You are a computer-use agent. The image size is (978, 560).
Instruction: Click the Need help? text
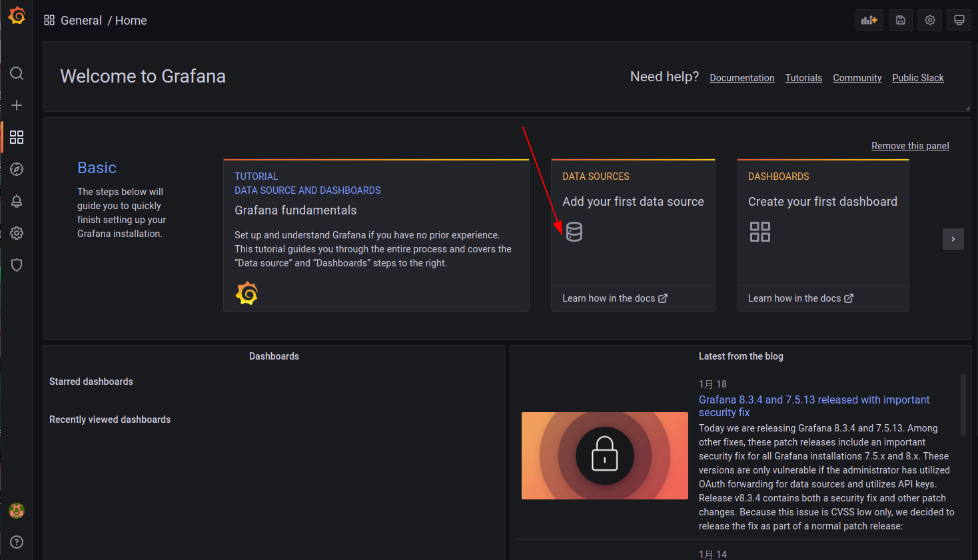point(665,77)
